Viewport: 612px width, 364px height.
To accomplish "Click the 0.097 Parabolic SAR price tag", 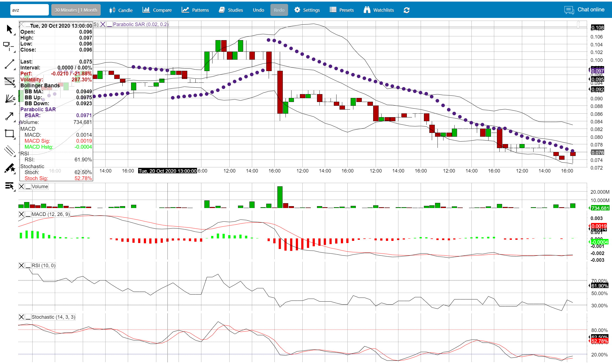I will (597, 71).
